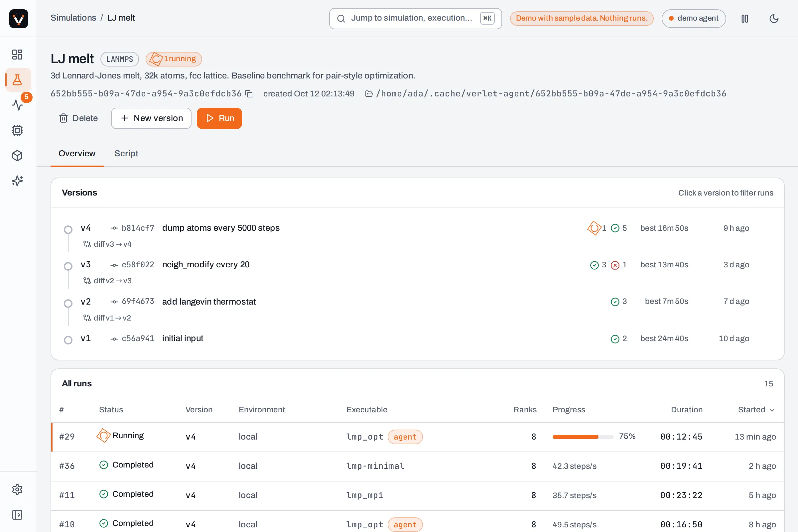Click the diff v1 → v2 link

pyautogui.click(x=107, y=318)
